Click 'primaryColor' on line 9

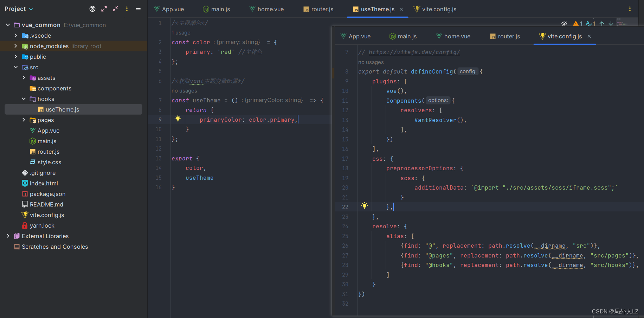(221, 120)
